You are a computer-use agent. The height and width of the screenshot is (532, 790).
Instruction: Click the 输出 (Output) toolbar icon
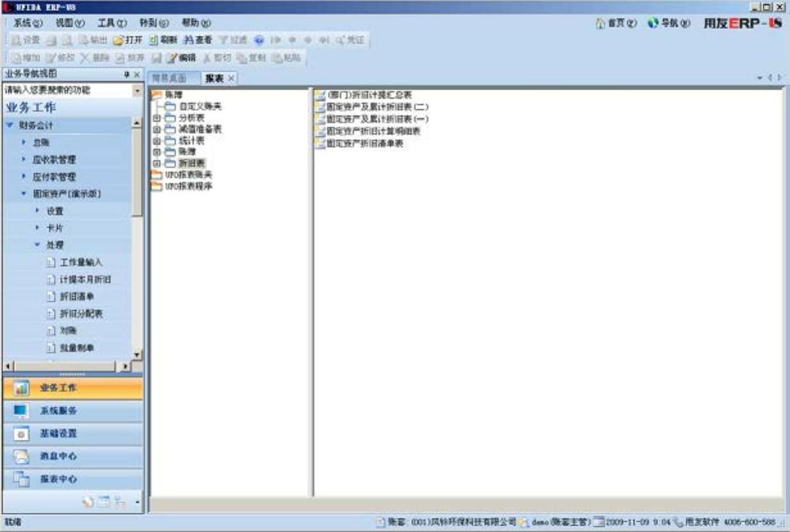point(83,40)
